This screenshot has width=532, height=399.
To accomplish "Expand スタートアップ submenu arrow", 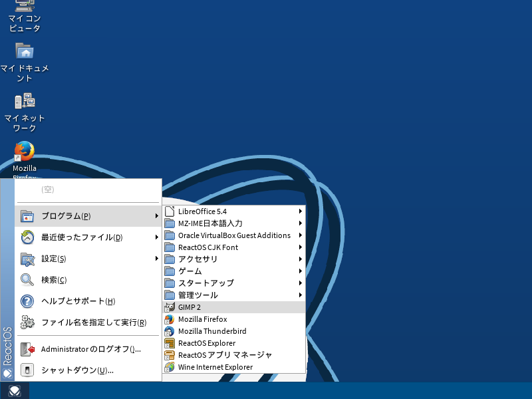I will pyautogui.click(x=301, y=283).
